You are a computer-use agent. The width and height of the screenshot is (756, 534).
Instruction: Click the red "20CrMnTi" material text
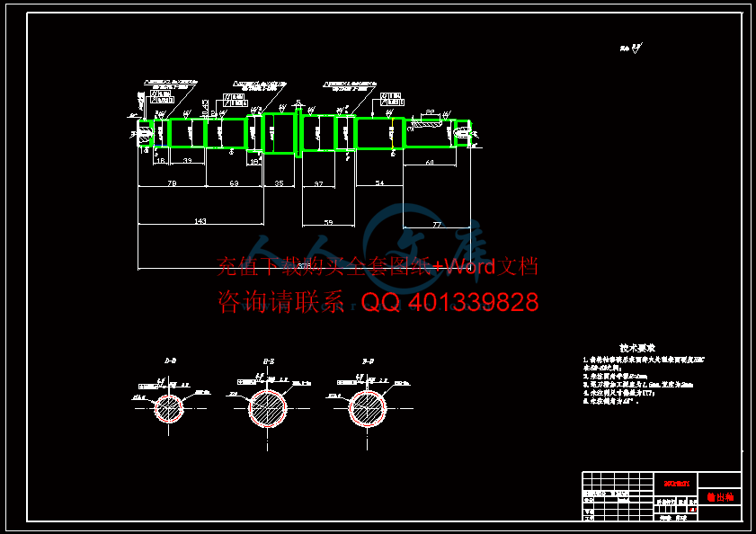click(x=677, y=484)
